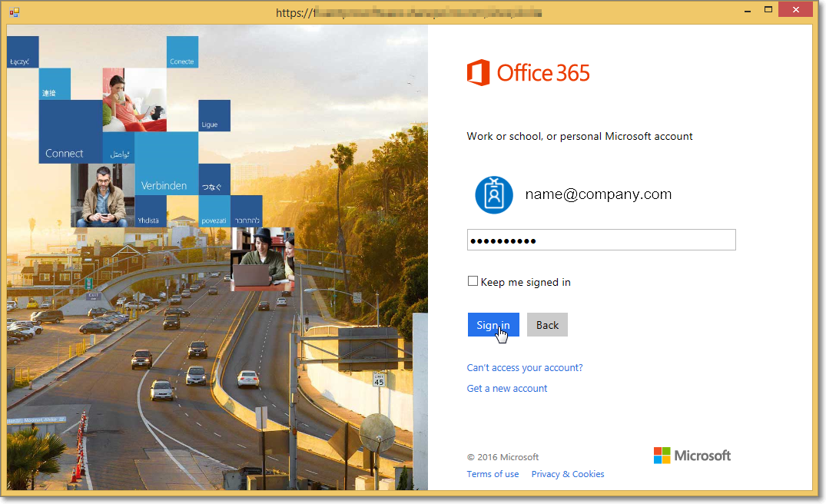Click the Conecte tile
This screenshot has width=826, height=504.
point(182,52)
